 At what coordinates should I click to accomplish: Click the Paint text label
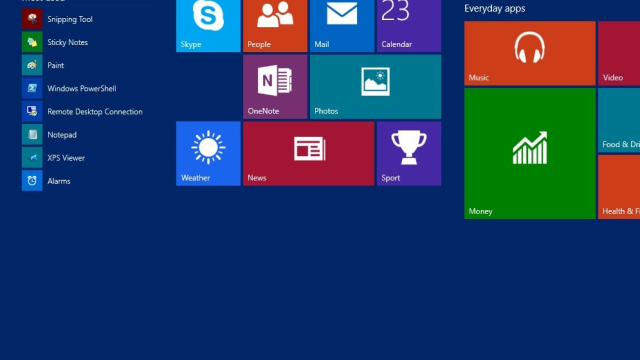coord(56,65)
